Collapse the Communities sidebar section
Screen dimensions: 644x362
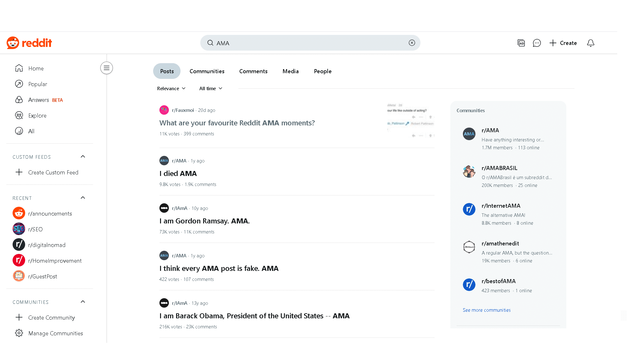coord(83,302)
